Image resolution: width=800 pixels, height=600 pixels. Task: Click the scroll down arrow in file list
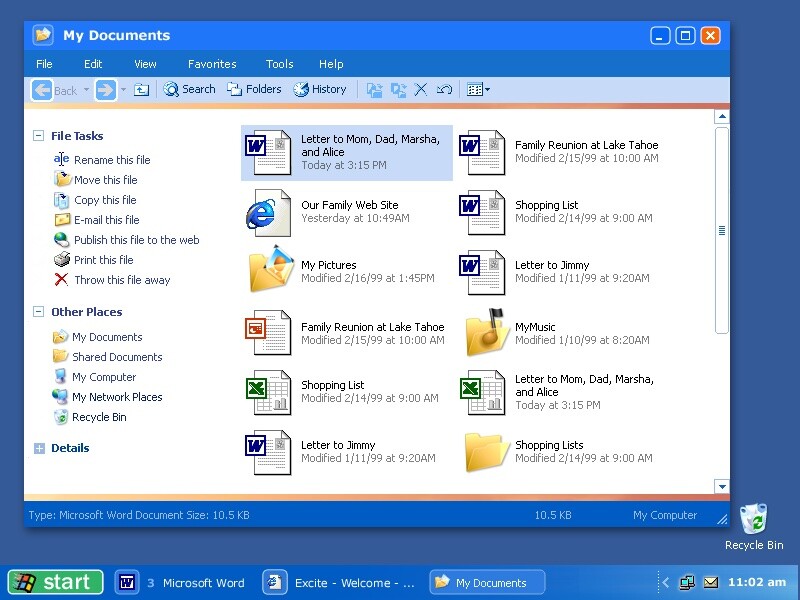tap(722, 487)
